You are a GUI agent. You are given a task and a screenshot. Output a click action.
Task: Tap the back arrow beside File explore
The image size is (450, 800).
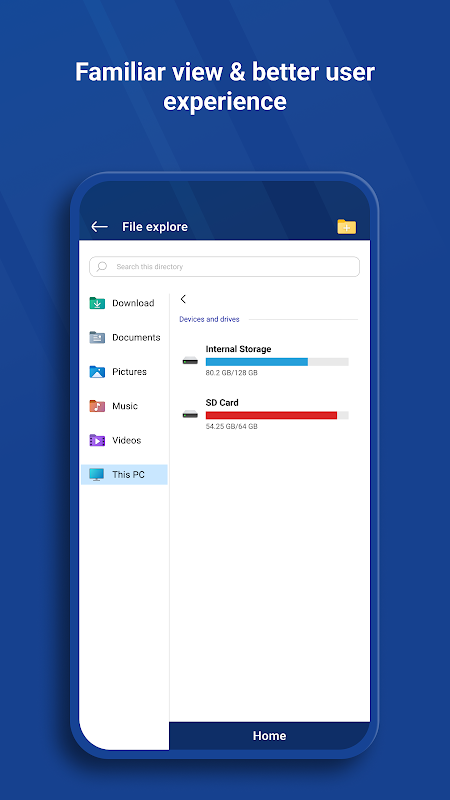[99, 227]
